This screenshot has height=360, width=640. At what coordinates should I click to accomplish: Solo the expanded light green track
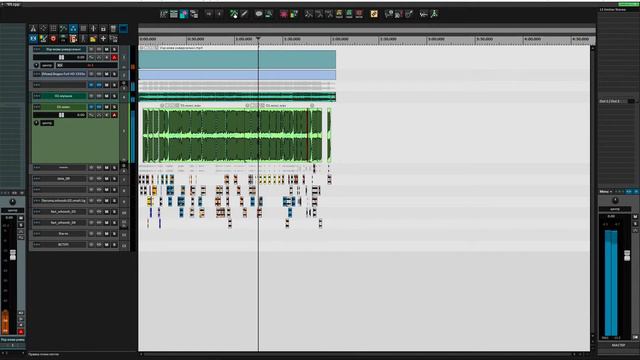[x=115, y=107]
